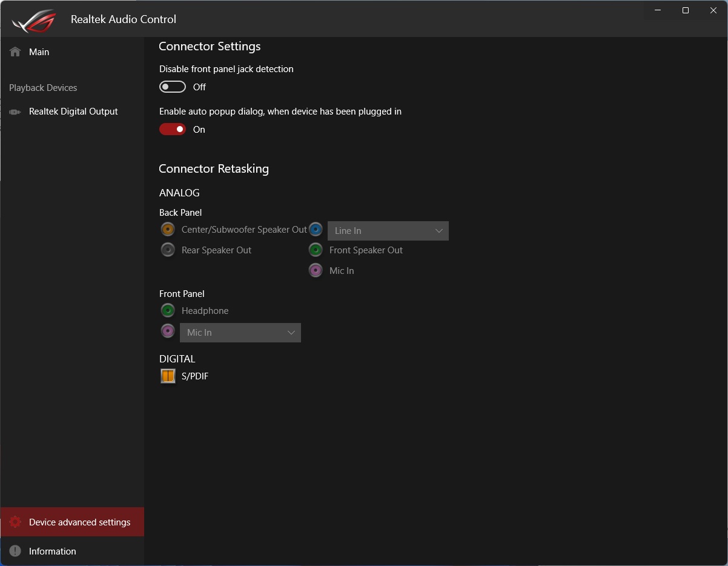Turn off the auto popup dialog switch
The width and height of the screenshot is (728, 566).
[x=173, y=129]
